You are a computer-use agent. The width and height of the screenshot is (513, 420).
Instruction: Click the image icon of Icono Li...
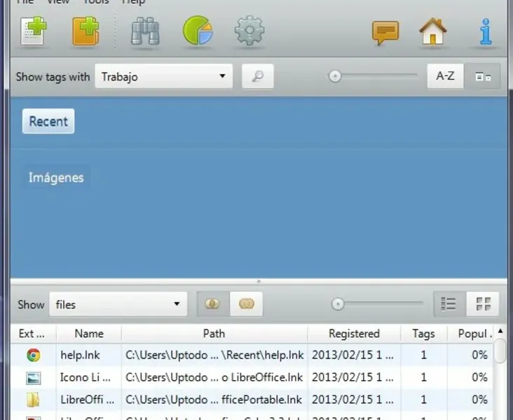(34, 378)
